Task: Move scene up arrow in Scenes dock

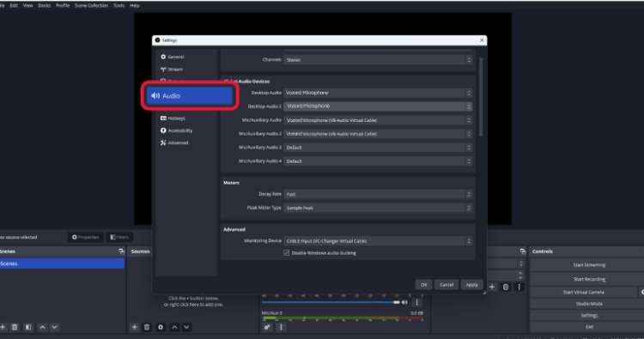Action: pyautogui.click(x=42, y=327)
